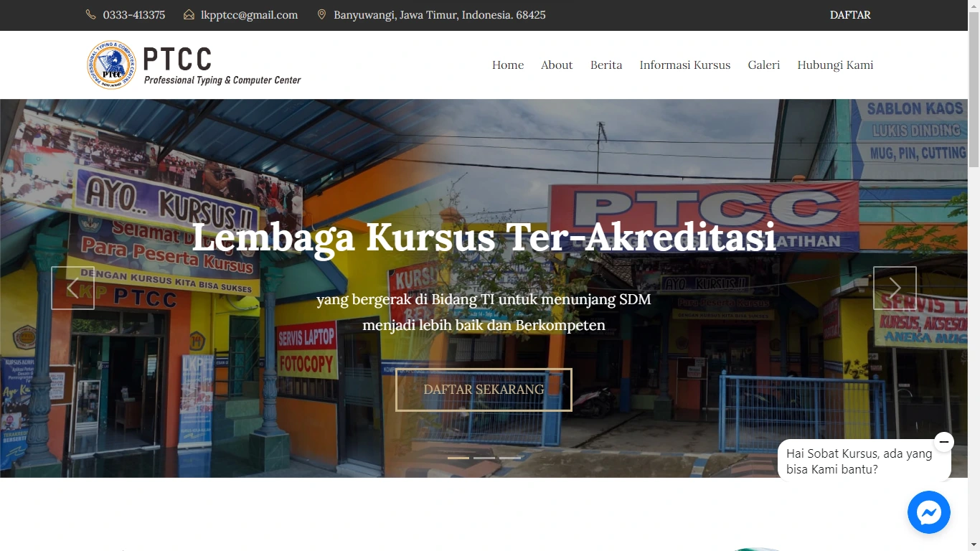This screenshot has height=551, width=980.
Task: Open Hubungi Kami page
Action: [x=835, y=65]
